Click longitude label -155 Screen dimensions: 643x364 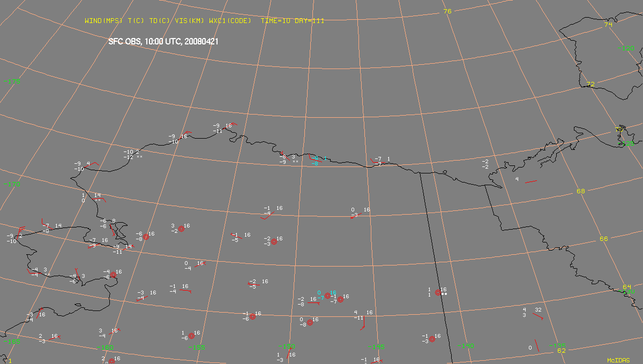point(197,347)
